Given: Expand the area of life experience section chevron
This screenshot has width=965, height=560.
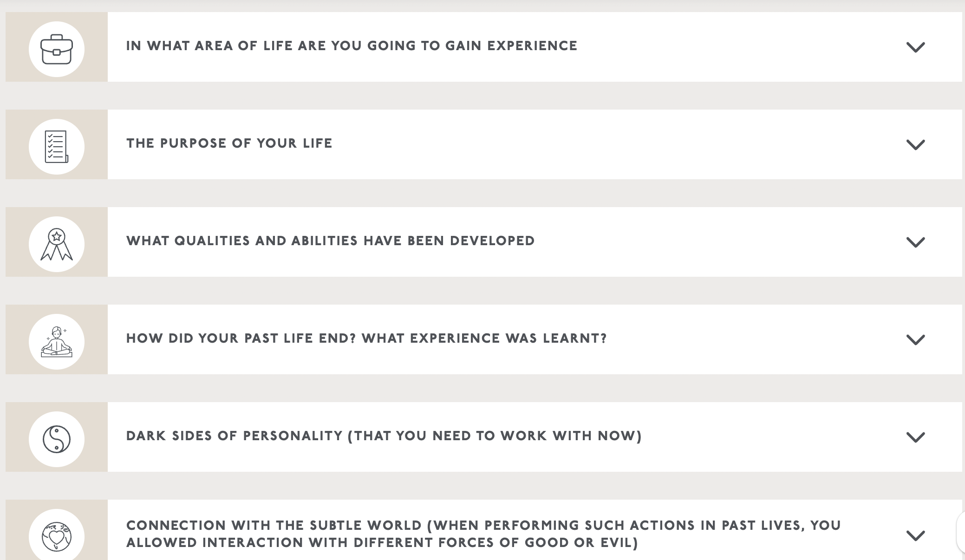Looking at the screenshot, I should click(x=915, y=47).
